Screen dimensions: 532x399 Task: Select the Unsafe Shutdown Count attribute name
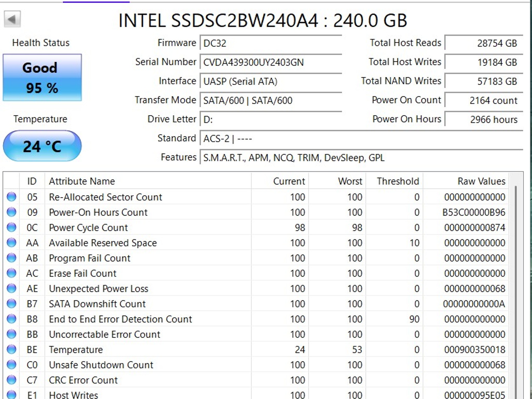[x=101, y=365]
